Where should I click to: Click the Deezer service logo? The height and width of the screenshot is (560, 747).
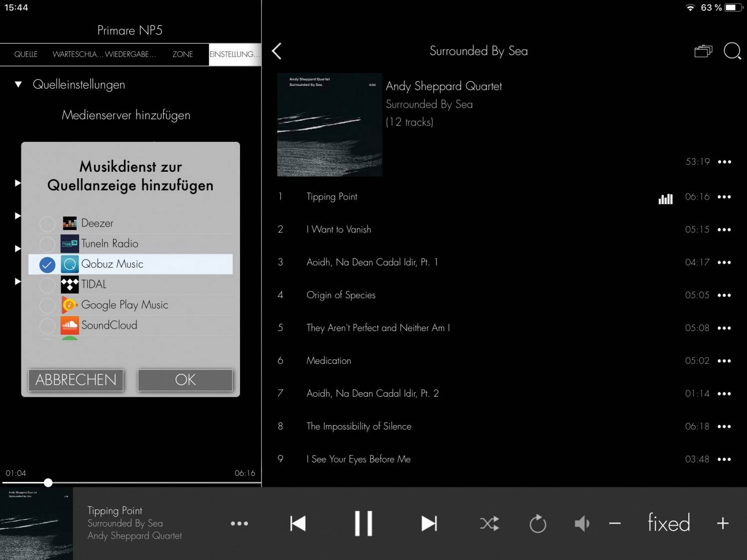(x=70, y=224)
